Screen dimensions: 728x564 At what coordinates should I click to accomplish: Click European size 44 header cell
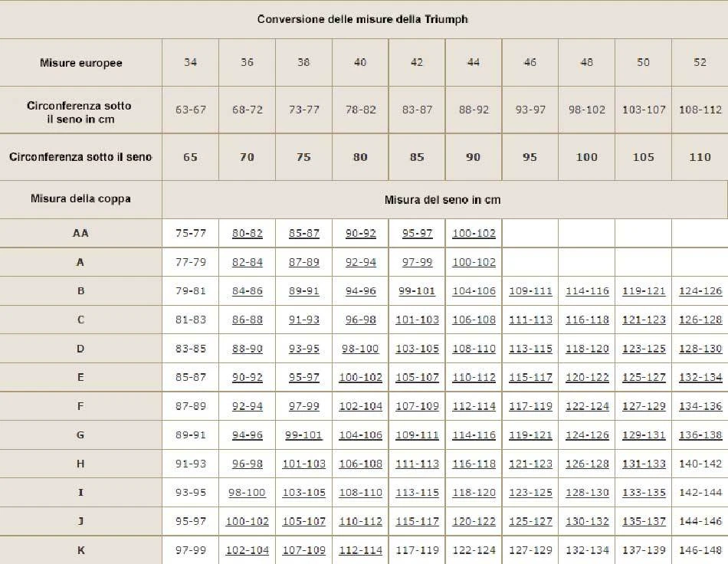click(474, 62)
